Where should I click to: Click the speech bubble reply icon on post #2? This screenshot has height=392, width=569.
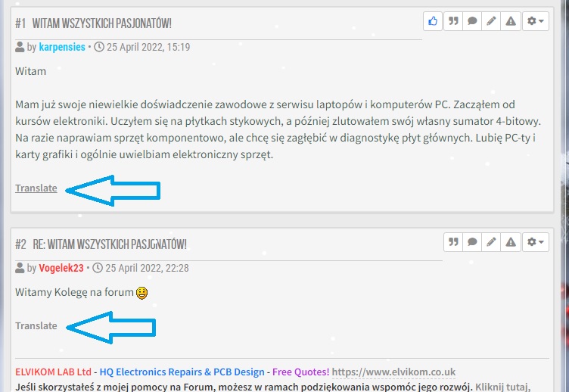[x=472, y=242]
